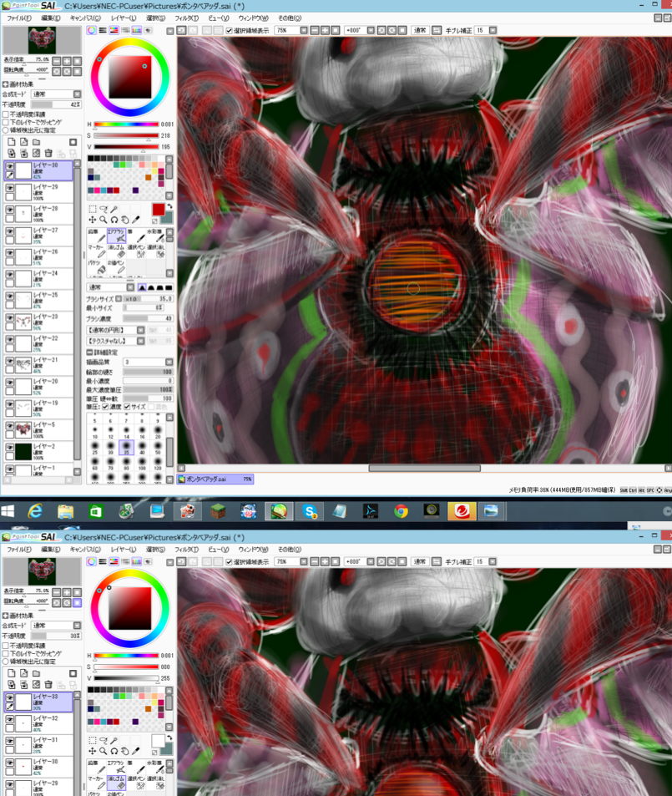This screenshot has height=796, width=672.
Task: Hide レイヤー-32 with eye icon in lower window
Action: point(10,719)
